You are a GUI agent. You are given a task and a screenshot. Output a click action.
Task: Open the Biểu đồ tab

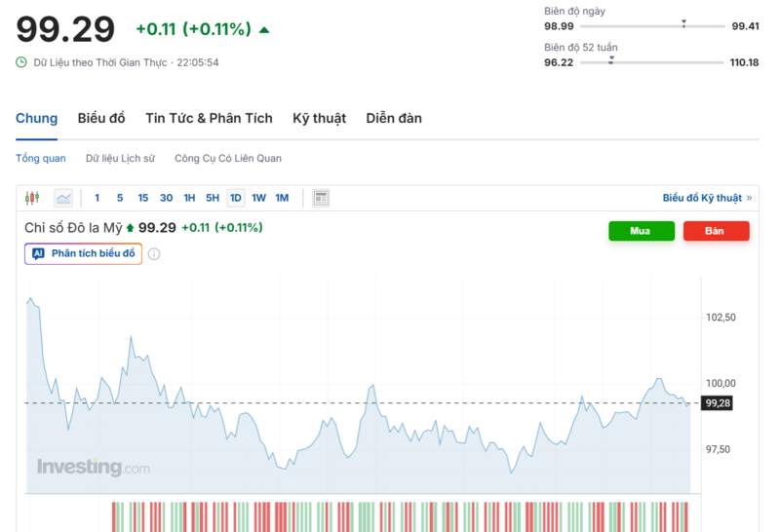[x=101, y=118]
